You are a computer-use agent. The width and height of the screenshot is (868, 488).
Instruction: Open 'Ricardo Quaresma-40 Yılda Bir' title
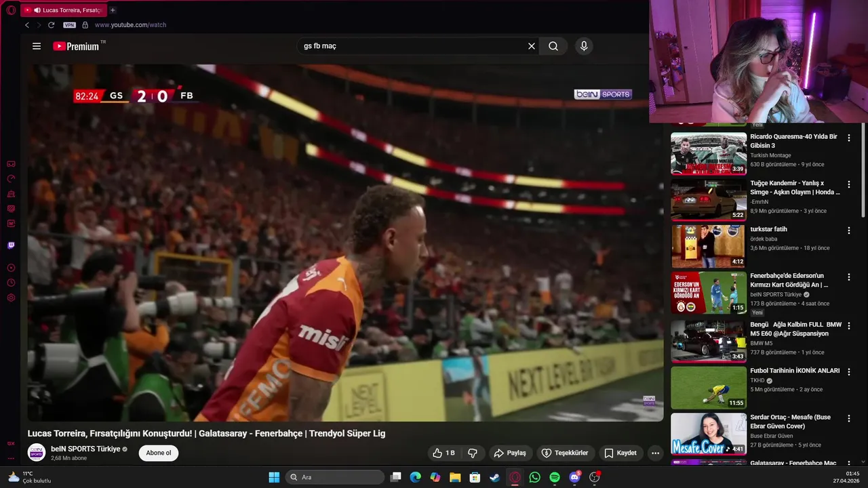coord(793,141)
